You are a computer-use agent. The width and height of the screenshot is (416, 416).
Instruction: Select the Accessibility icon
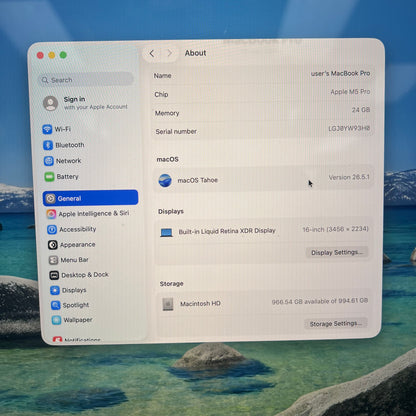(x=52, y=229)
